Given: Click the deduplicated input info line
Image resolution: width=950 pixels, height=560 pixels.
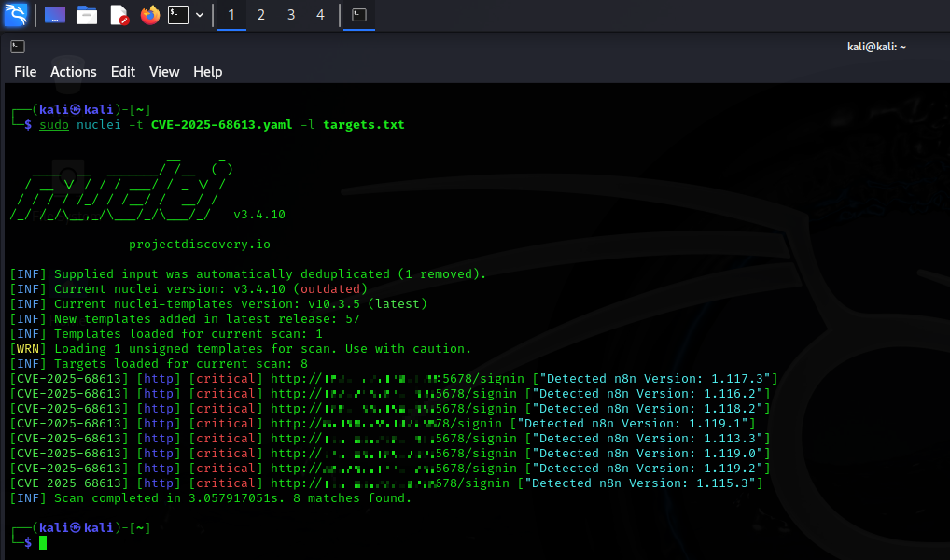Looking at the screenshot, I should coord(248,274).
